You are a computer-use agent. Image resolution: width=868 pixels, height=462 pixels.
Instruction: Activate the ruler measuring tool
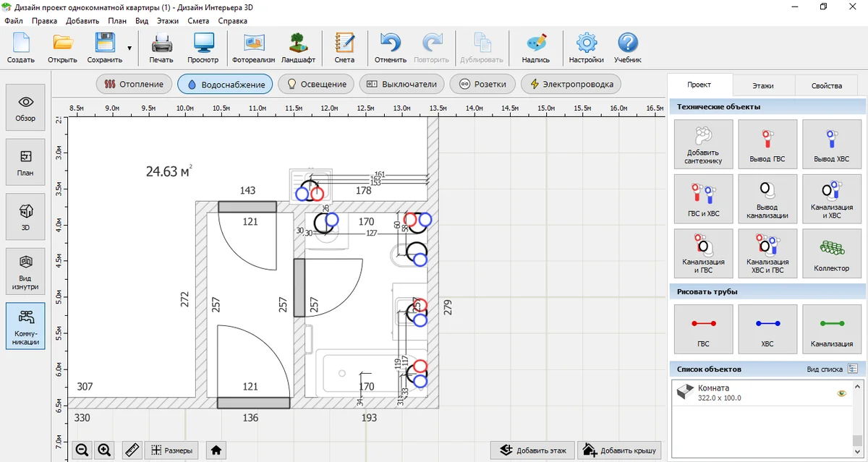(132, 450)
